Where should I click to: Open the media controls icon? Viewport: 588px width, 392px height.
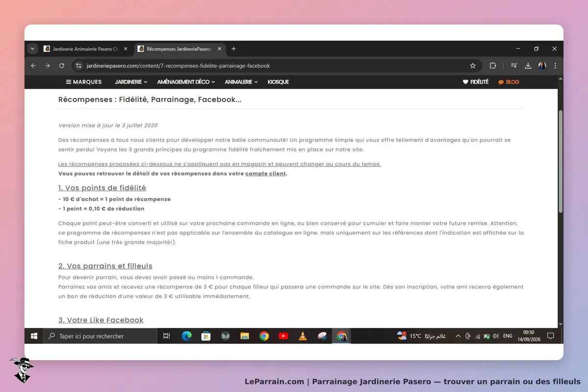[x=514, y=66]
